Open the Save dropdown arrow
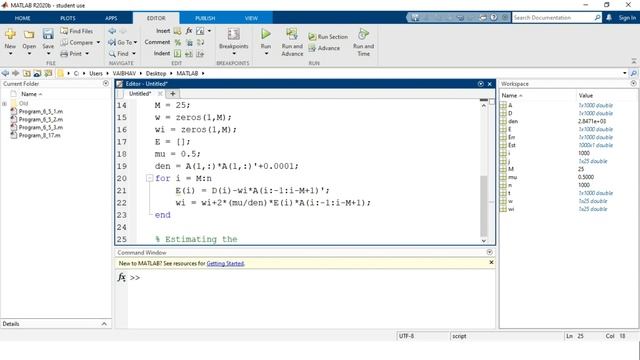The width and height of the screenshot is (640, 360). pyautogui.click(x=48, y=54)
